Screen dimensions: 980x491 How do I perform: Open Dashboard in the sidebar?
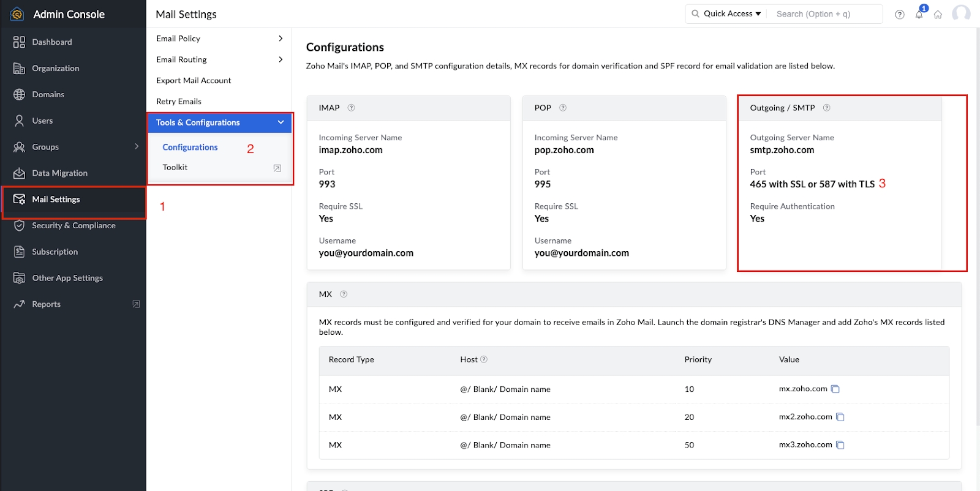(x=52, y=42)
